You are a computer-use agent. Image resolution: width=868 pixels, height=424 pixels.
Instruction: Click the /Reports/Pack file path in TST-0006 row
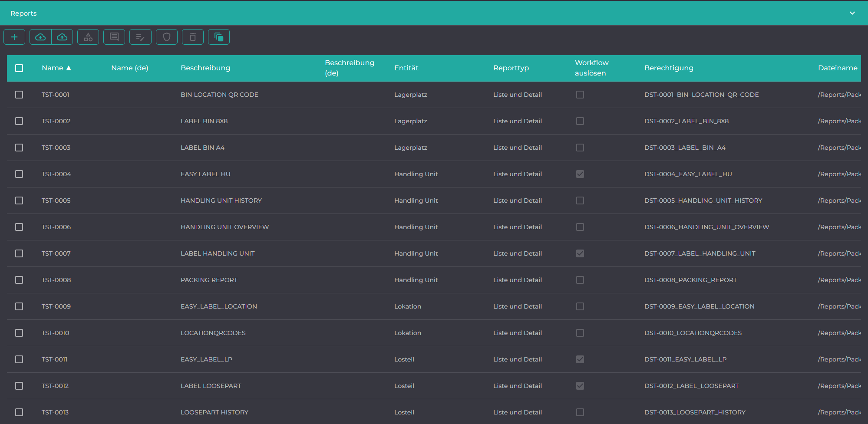pos(839,227)
